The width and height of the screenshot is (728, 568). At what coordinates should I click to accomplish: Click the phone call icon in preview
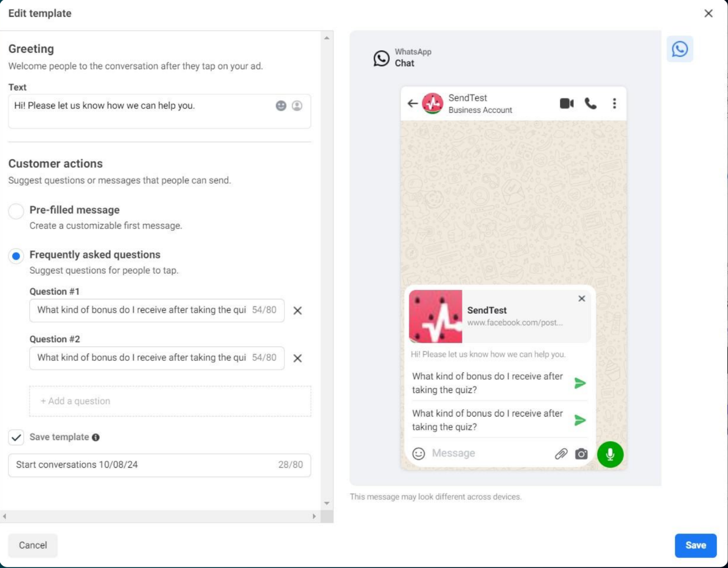(x=591, y=103)
